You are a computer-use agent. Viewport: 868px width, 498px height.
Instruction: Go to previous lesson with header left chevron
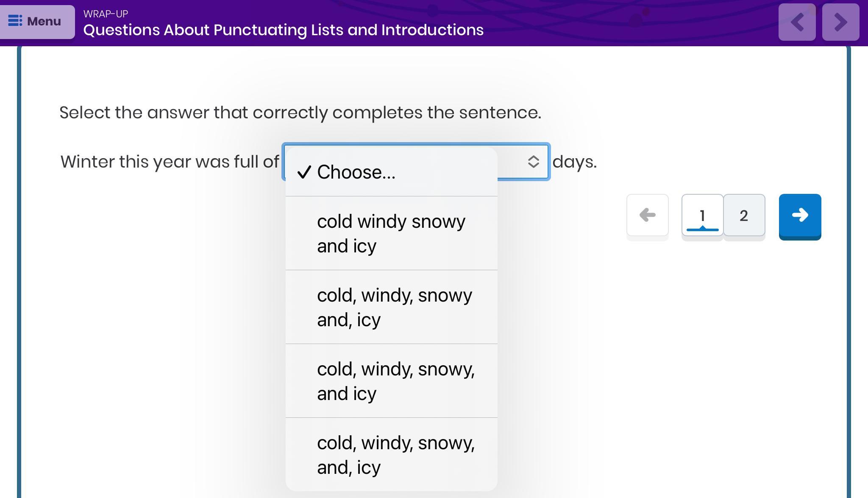[x=797, y=22]
